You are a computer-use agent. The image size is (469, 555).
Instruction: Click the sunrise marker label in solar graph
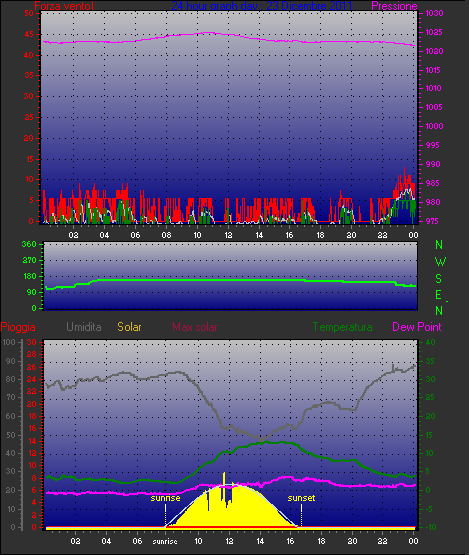[165, 498]
